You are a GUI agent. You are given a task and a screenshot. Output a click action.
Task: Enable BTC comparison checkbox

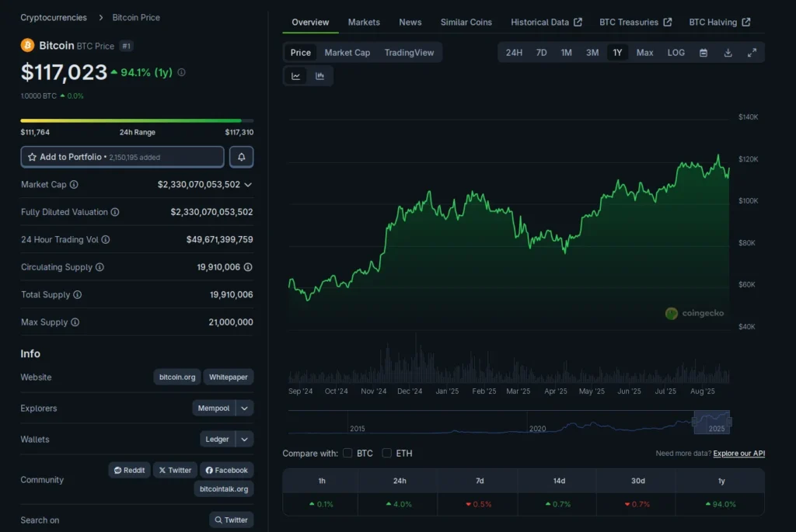pos(347,453)
